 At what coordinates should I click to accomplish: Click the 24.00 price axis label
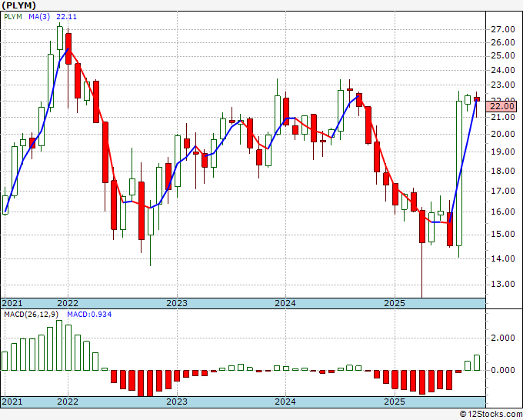[503, 71]
